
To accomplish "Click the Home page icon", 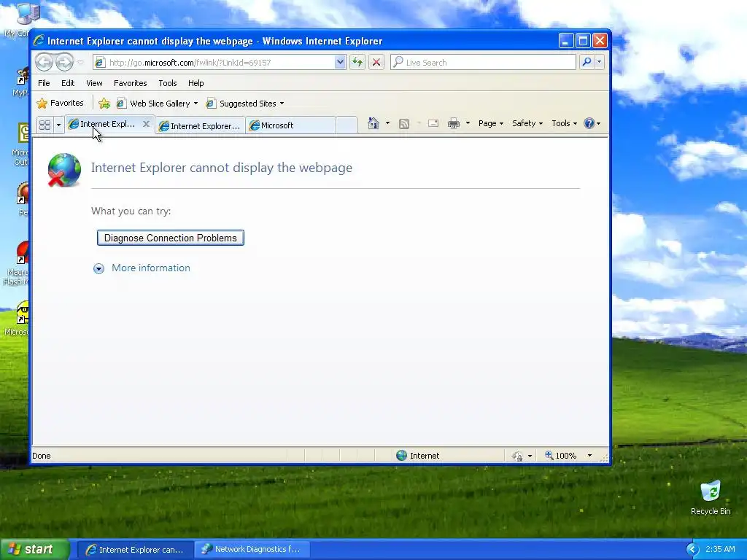I will click(373, 123).
